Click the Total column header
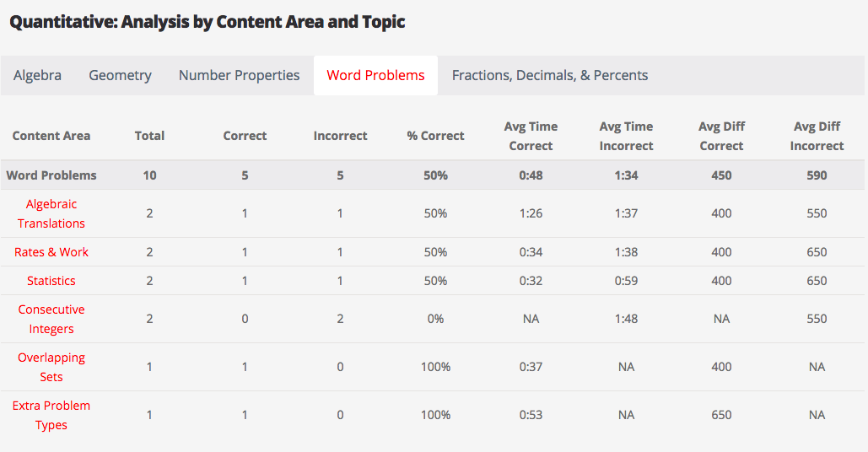 (x=149, y=136)
